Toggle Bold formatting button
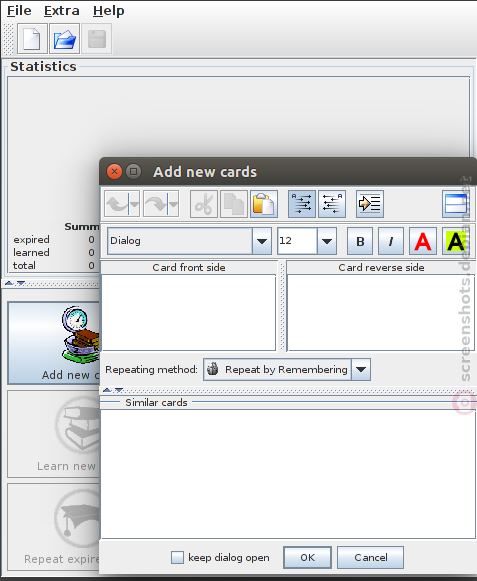The width and height of the screenshot is (477, 581). [360, 241]
